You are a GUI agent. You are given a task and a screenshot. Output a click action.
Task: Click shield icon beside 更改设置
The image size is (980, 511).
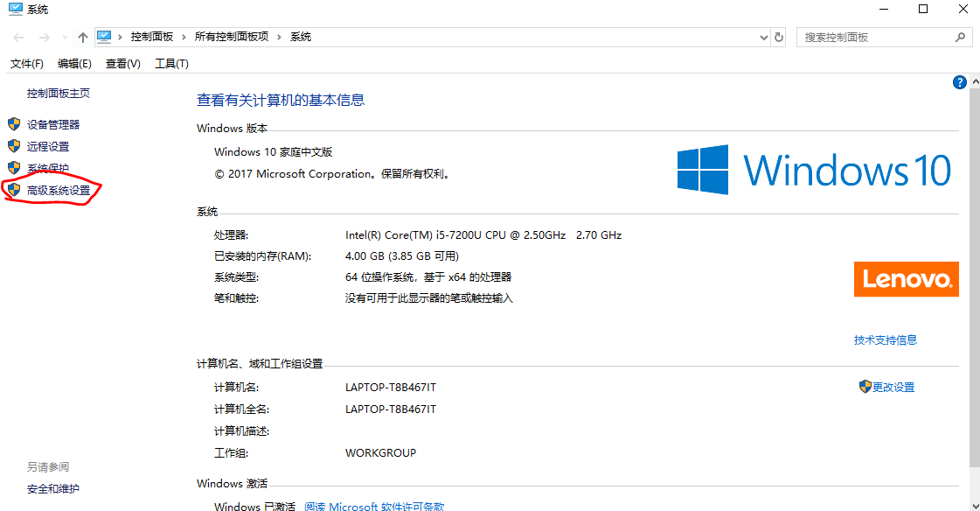(865, 387)
